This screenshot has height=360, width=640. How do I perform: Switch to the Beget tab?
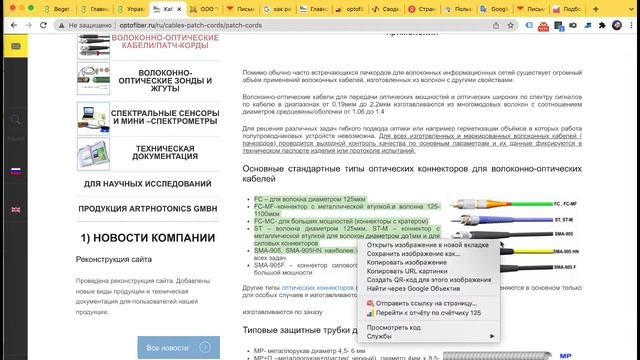tap(57, 9)
